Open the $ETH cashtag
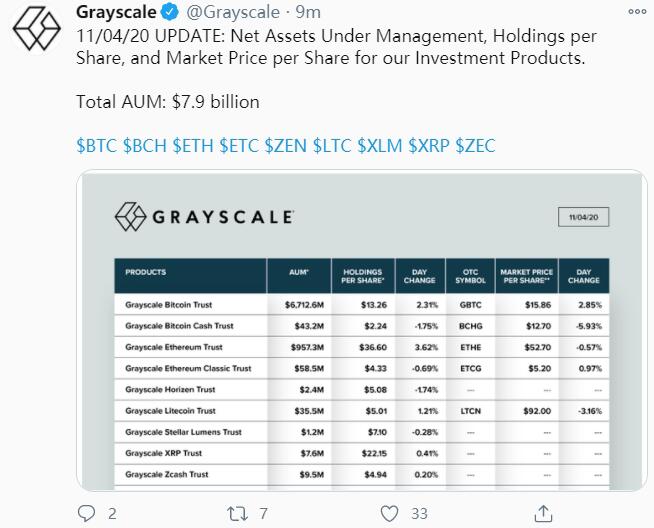This screenshot has width=654, height=528. [192, 146]
